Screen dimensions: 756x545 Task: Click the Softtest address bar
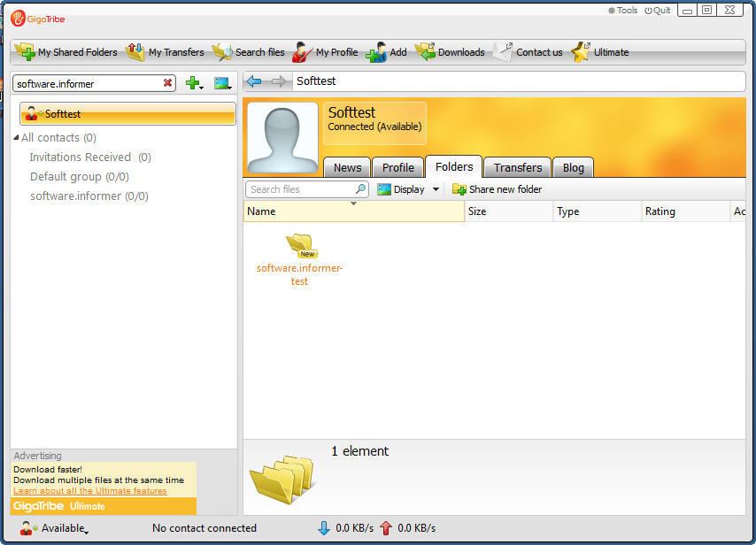tap(519, 81)
